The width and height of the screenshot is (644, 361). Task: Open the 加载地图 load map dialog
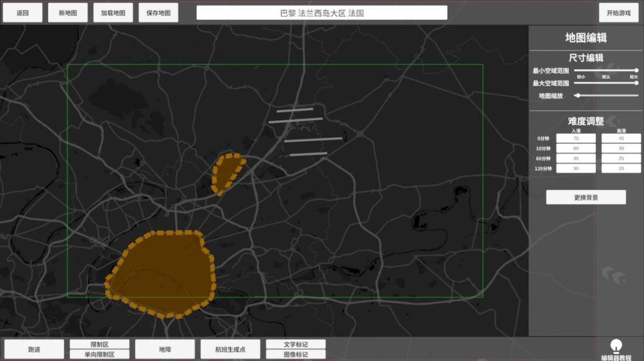click(x=113, y=13)
